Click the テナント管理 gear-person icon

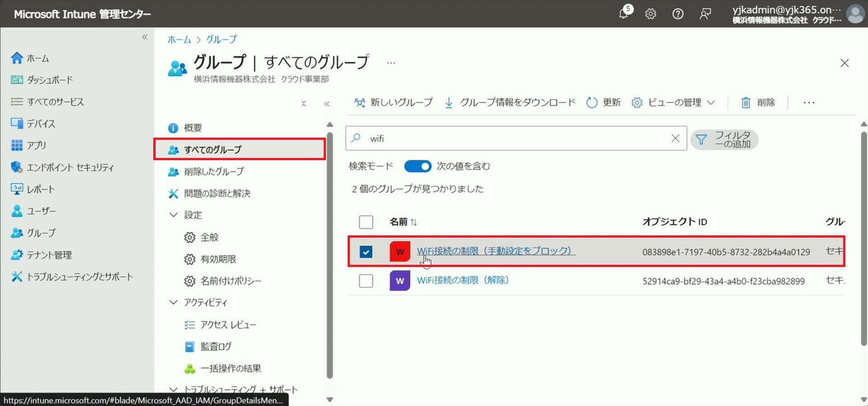(x=17, y=255)
